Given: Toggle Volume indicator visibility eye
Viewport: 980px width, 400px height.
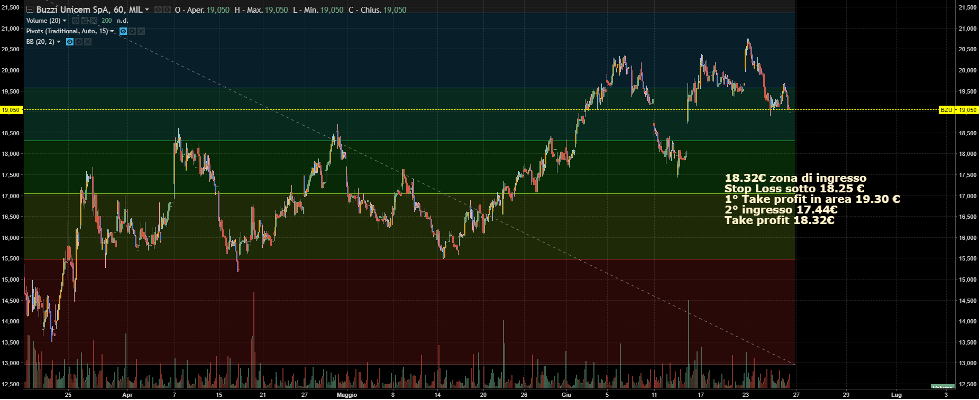Looking at the screenshot, I should click(76, 21).
